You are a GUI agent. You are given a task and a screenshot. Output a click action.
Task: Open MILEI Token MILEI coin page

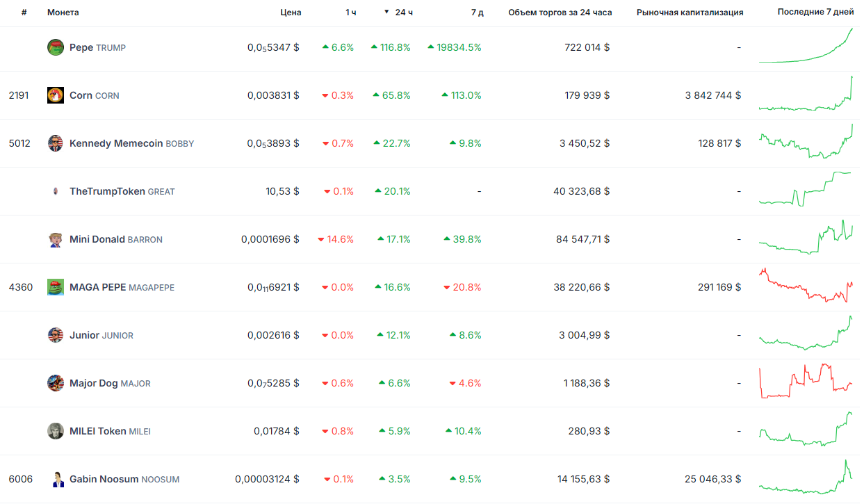pyautogui.click(x=110, y=431)
